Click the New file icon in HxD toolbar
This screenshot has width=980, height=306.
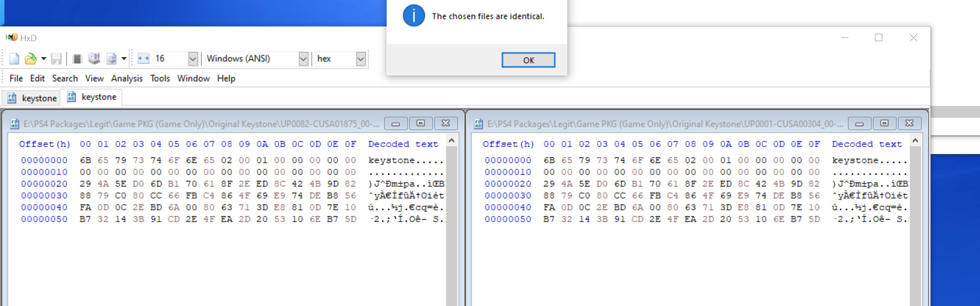[x=14, y=59]
